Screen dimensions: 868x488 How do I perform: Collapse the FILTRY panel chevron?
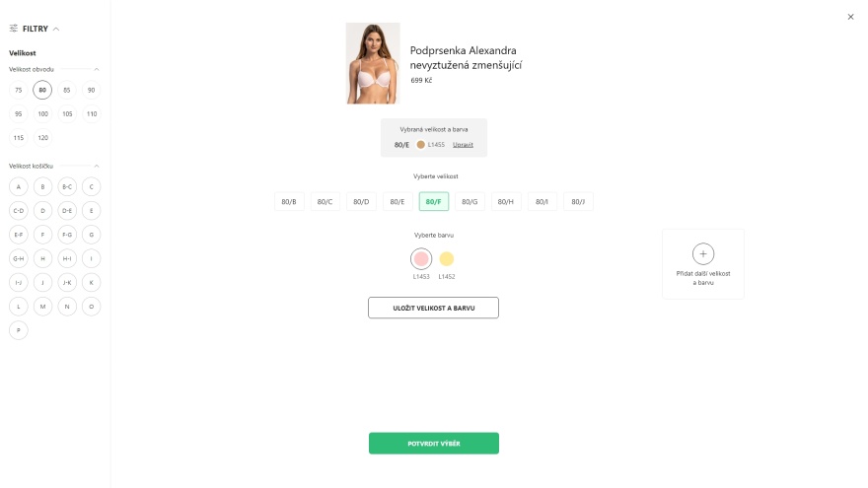coord(56,29)
